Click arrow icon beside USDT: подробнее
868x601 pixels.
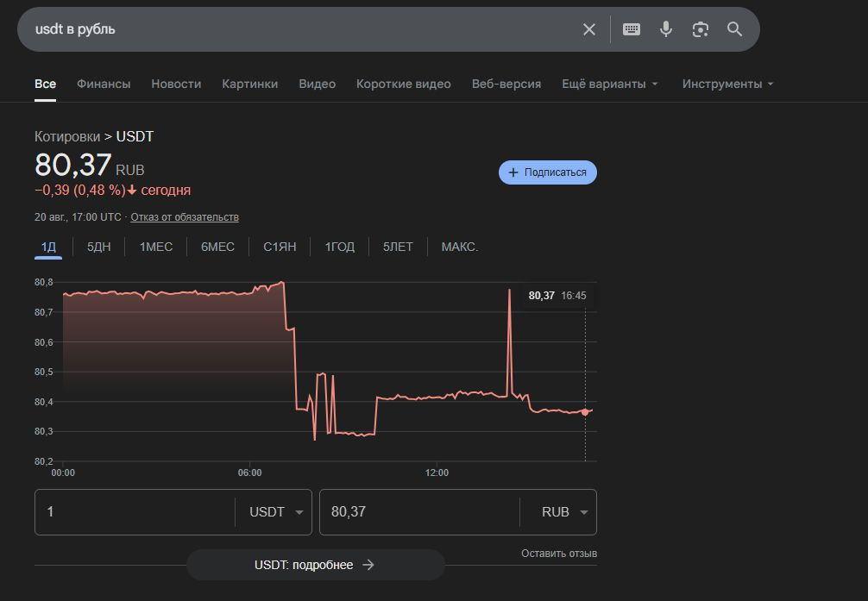(x=368, y=565)
